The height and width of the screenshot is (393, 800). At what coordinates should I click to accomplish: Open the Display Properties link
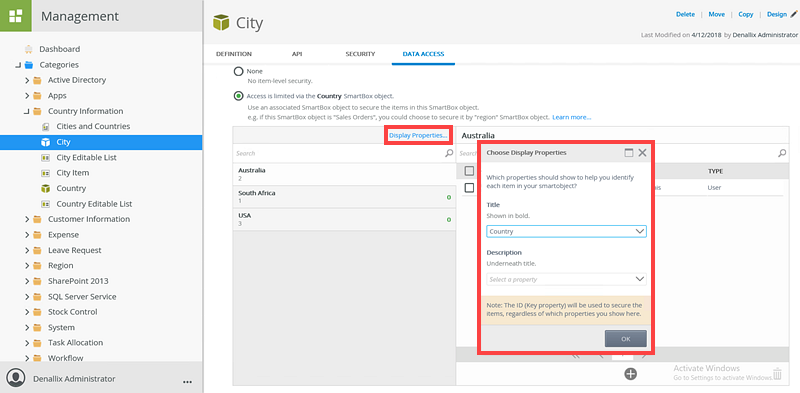[x=418, y=135]
